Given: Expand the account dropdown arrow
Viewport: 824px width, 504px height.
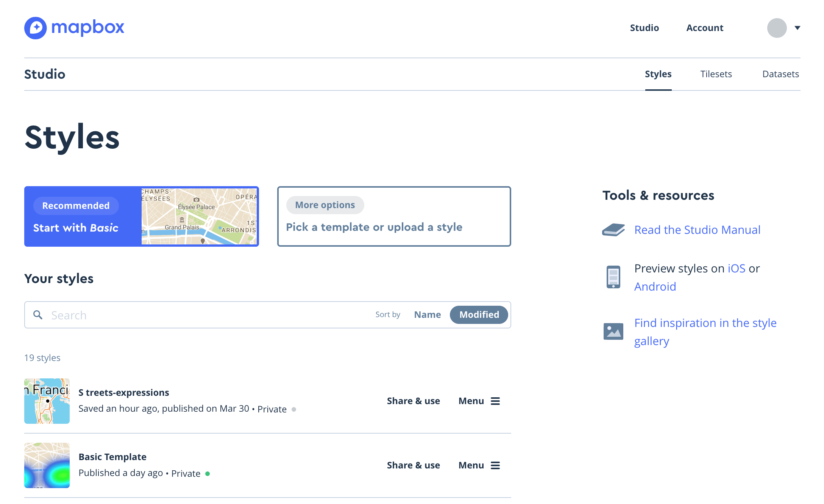Looking at the screenshot, I should click(797, 28).
